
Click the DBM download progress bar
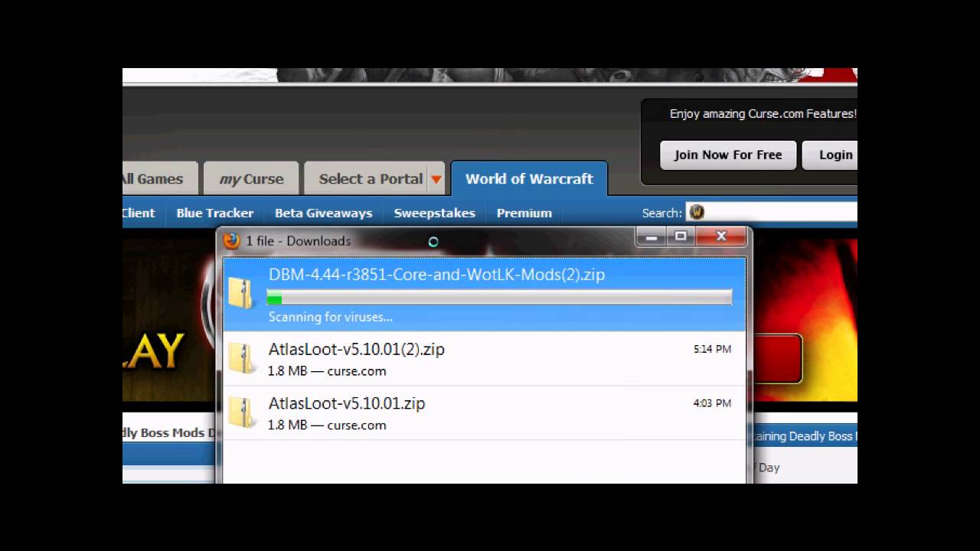pyautogui.click(x=499, y=298)
